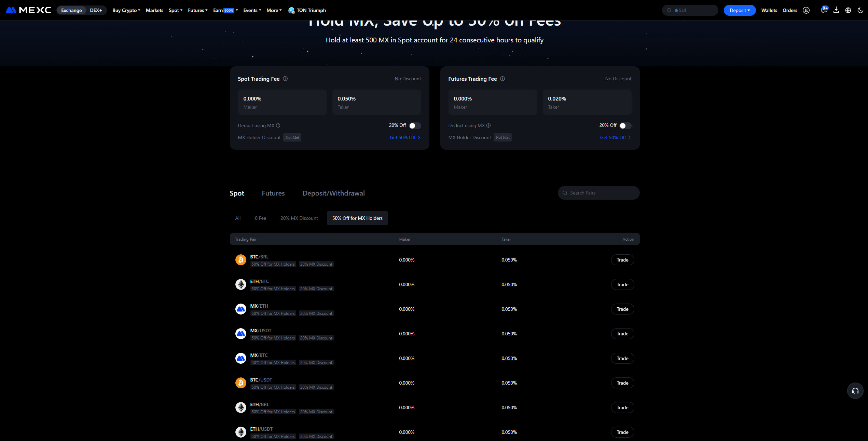
Task: Click Get 50% Off under Futures Trading Fee
Action: tap(616, 137)
